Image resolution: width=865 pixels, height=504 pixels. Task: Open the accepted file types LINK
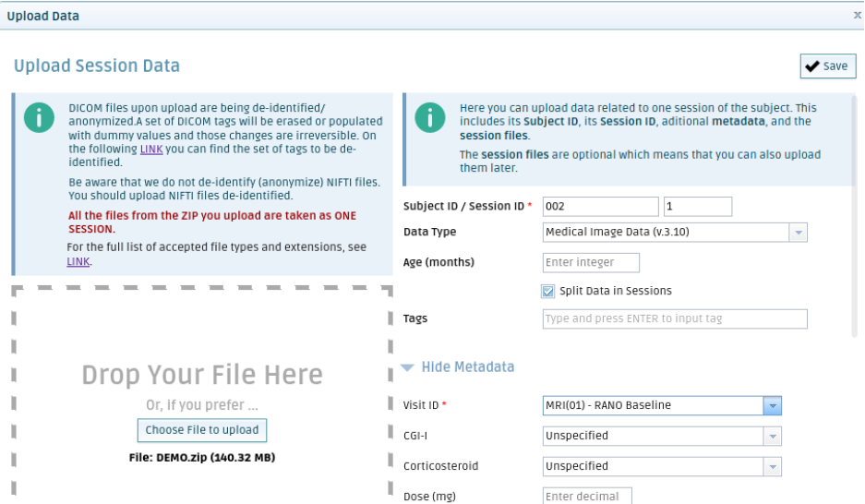point(78,261)
